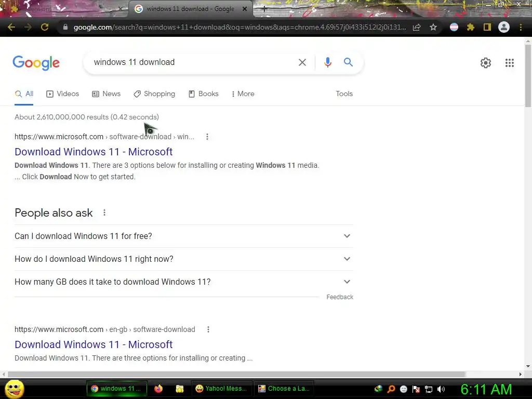Click the scroll down arrow

tap(528, 366)
